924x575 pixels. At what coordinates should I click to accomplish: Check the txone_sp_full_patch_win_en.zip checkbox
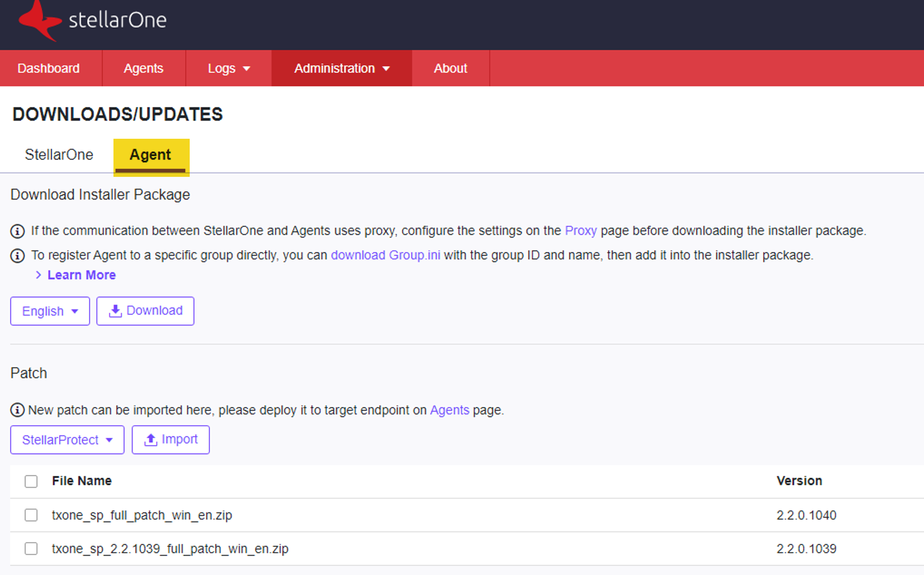coord(31,515)
